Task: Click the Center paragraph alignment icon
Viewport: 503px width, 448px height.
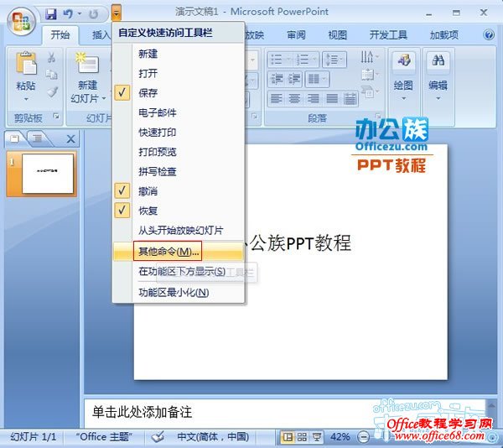Action: (x=294, y=98)
